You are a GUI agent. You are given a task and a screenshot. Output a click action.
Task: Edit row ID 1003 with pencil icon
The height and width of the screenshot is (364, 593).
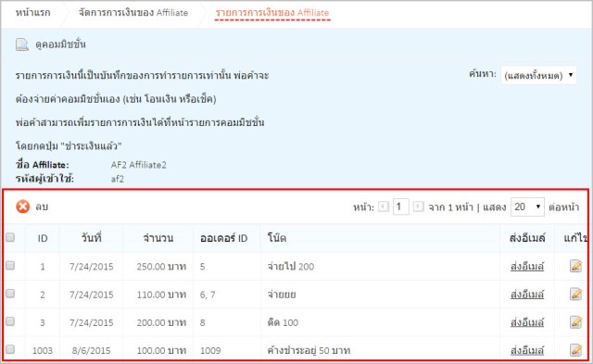point(575,349)
